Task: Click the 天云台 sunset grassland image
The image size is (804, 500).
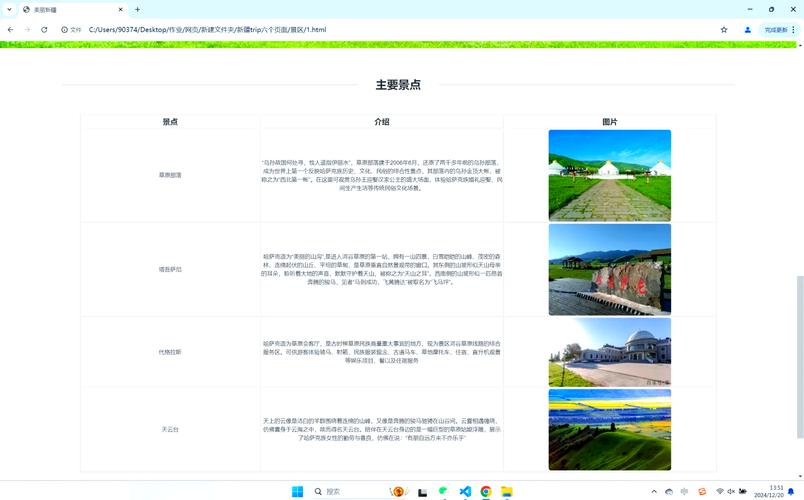Action: tap(609, 429)
